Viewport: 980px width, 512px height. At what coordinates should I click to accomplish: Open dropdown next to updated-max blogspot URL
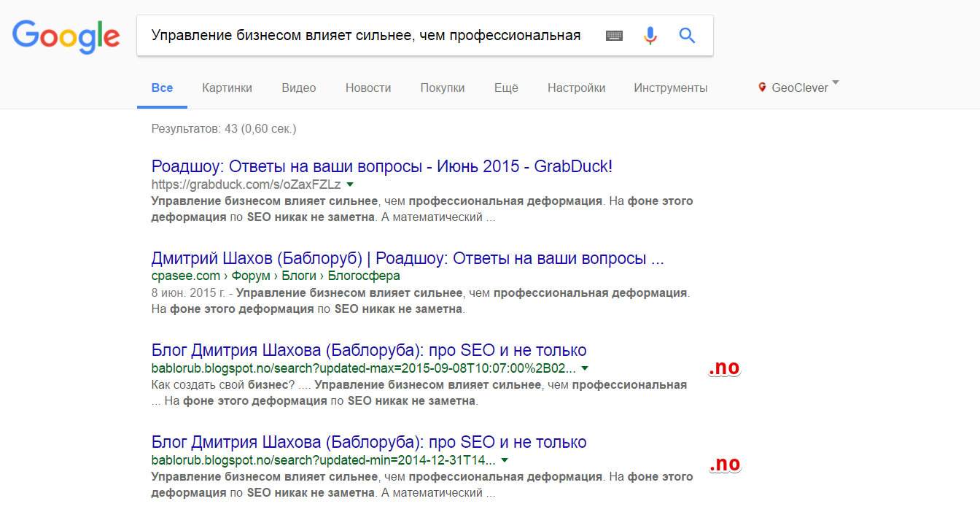[x=585, y=368]
